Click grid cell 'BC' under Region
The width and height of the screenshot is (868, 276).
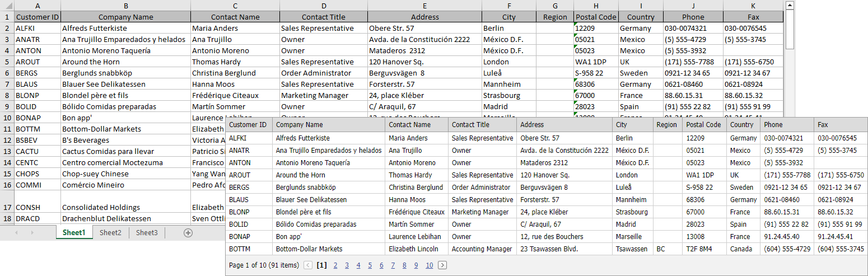(x=668, y=249)
